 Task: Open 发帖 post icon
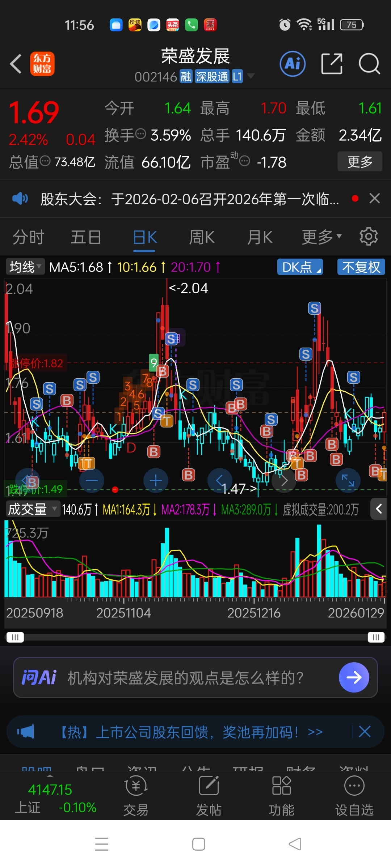click(x=209, y=796)
